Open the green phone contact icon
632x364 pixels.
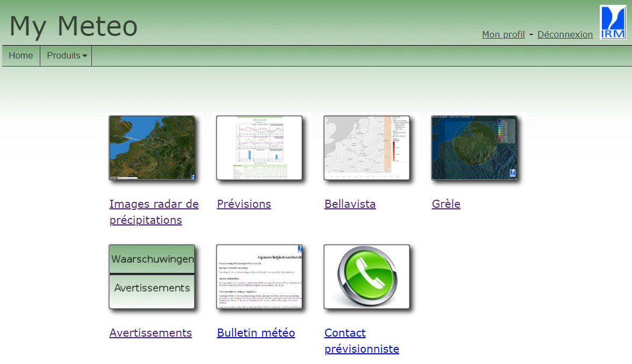pos(367,277)
